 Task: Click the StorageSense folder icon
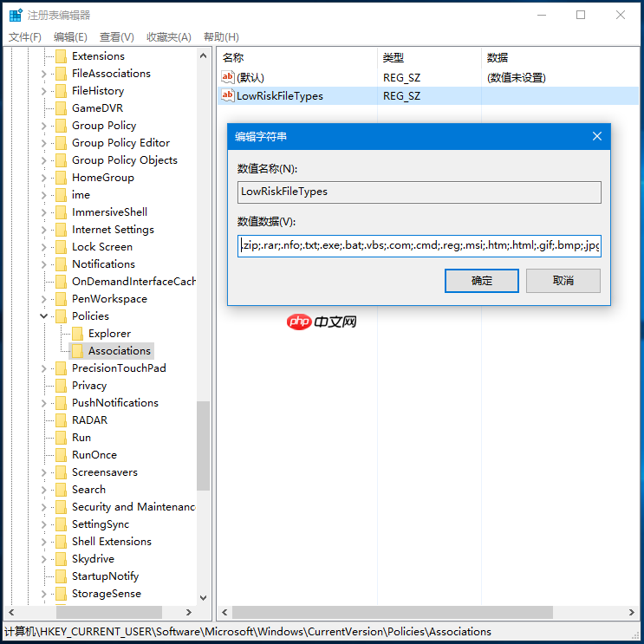[x=61, y=594]
